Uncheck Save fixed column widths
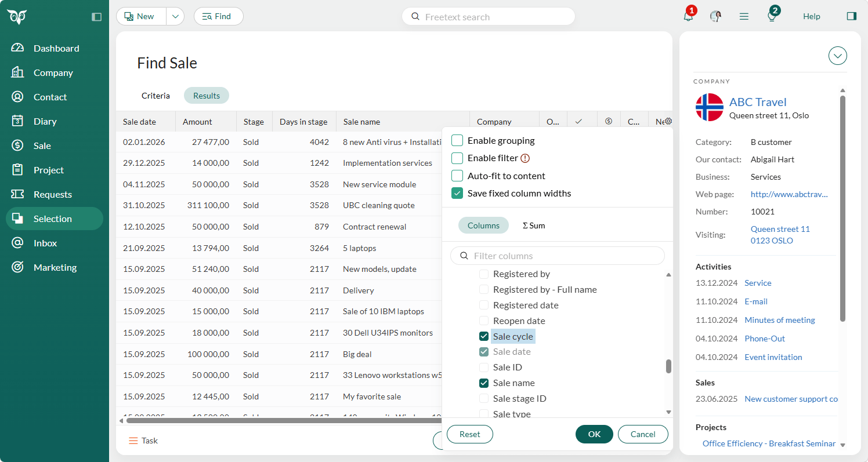This screenshot has height=462, width=868. (457, 194)
